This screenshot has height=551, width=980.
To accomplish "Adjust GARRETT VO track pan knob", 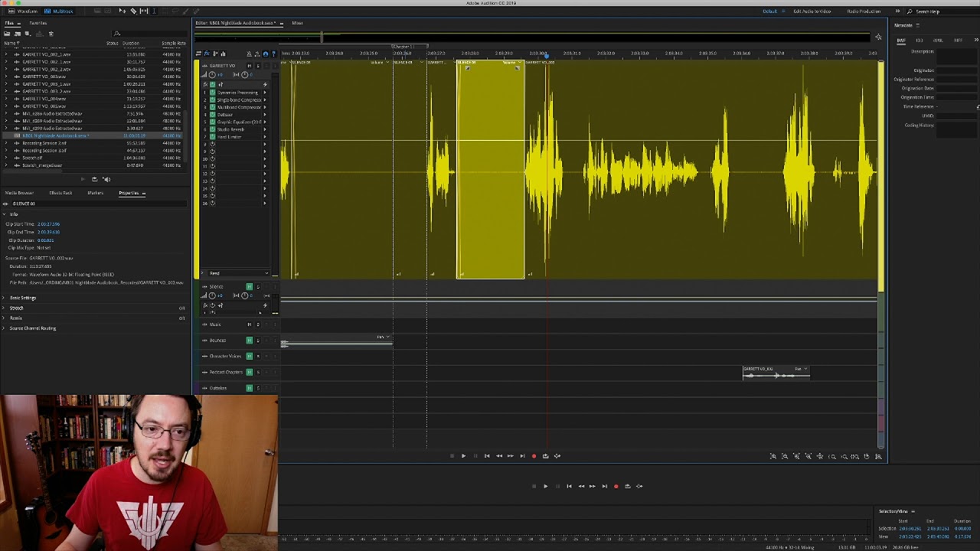I will click(x=245, y=75).
